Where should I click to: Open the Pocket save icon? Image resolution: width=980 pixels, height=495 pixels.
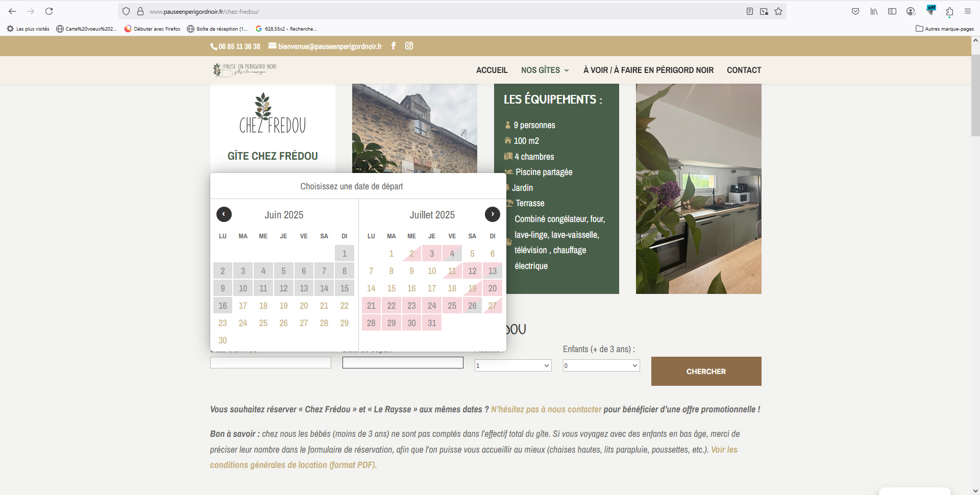pos(855,11)
